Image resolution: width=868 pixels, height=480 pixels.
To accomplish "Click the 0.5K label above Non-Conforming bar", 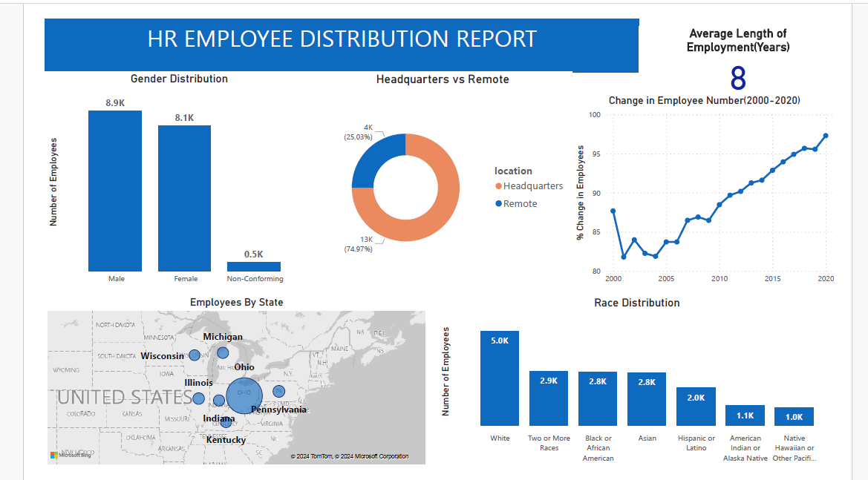I will coord(253,254).
